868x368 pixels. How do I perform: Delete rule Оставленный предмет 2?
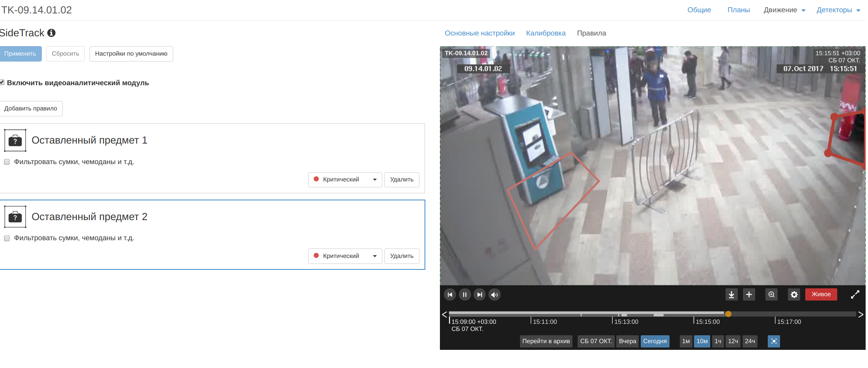pyautogui.click(x=402, y=256)
